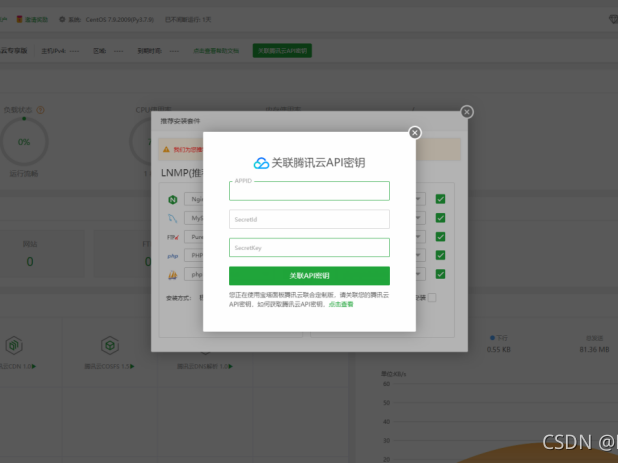Click the php icon in LNMP list
Image resolution: width=618 pixels, height=464 pixels.
point(173,256)
